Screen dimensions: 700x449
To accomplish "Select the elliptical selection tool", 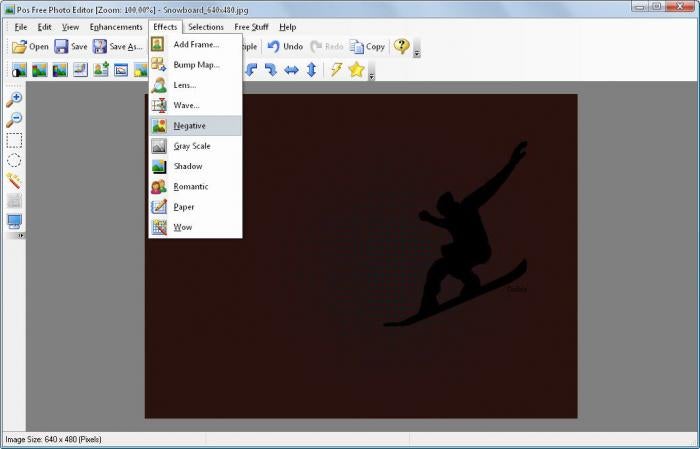I will [x=14, y=160].
